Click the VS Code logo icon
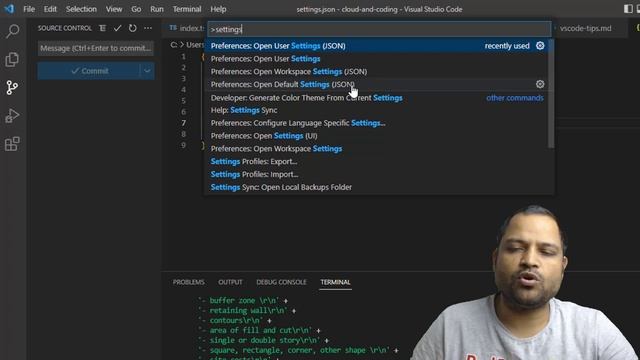Screen dimensions: 640x360 (x=9, y=9)
